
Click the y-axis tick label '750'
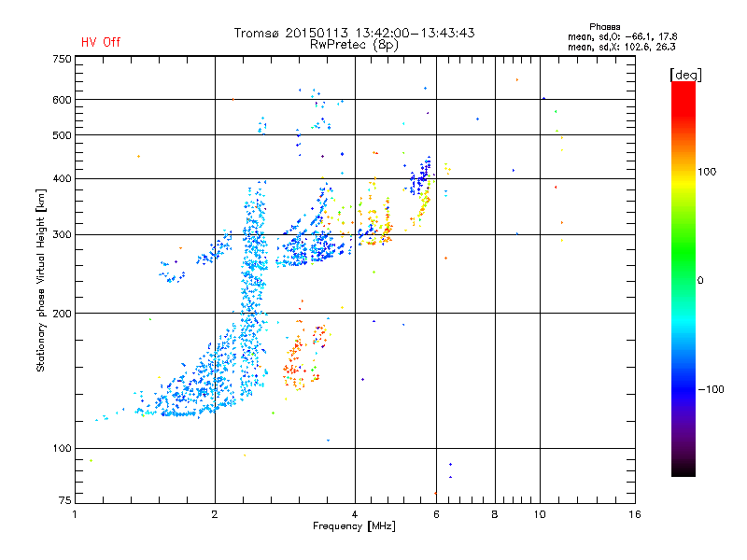[x=62, y=59]
